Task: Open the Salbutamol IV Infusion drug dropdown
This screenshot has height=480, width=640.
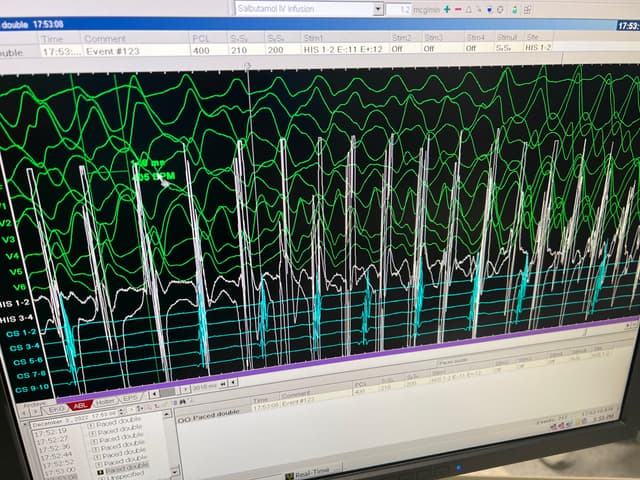Action: tap(378, 9)
